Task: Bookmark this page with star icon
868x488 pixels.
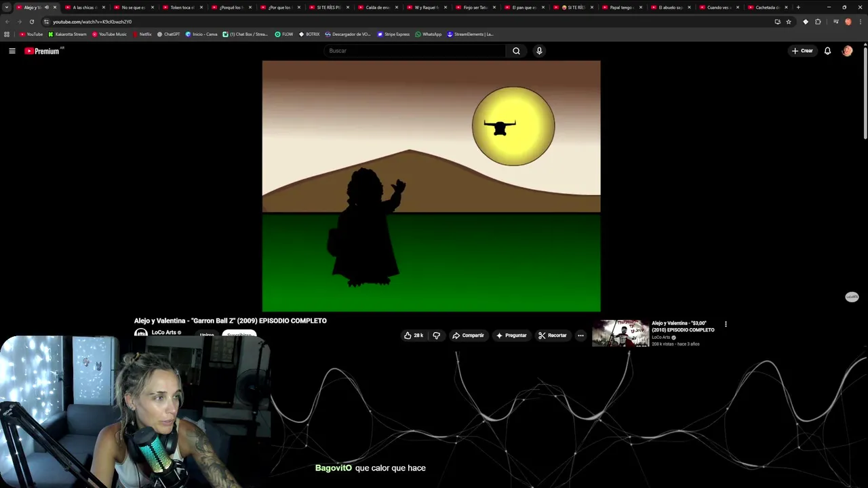Action: [789, 22]
